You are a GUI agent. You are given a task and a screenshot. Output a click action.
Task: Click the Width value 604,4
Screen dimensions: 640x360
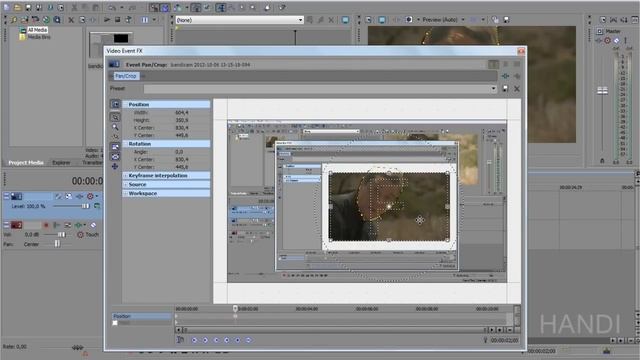pos(182,112)
